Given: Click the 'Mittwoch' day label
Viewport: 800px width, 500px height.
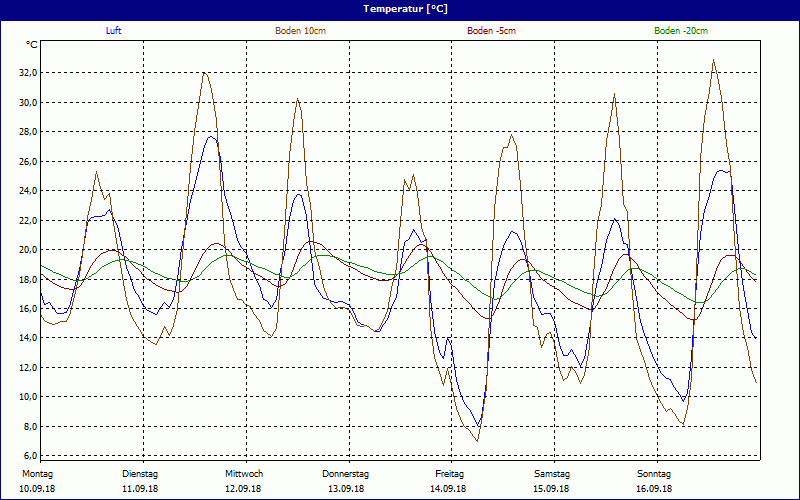Looking at the screenshot, I should coord(244,474).
